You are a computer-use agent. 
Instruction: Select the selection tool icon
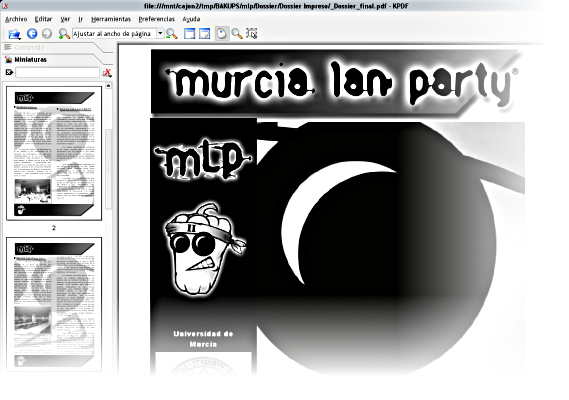(x=251, y=34)
